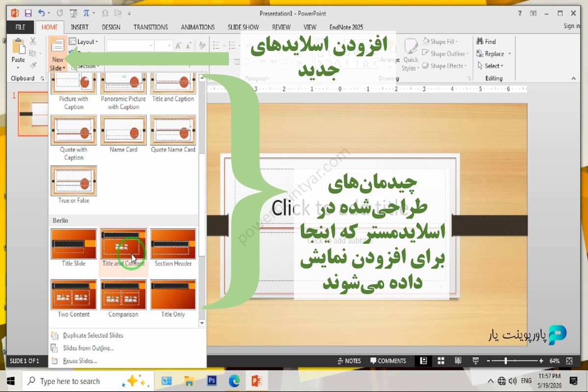Open the font size combo box
588x392 pixels.
[164, 46]
